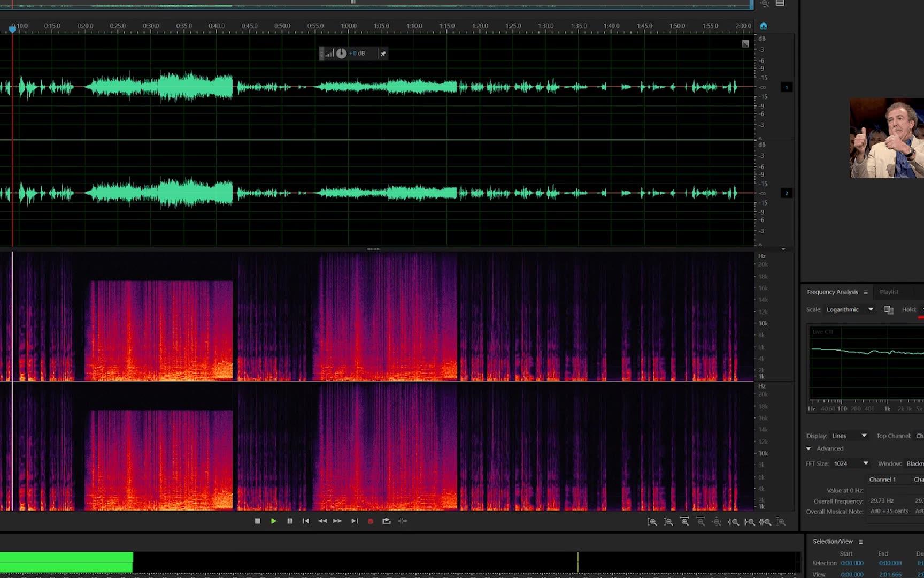924x578 pixels.
Task: Toggle Loop Playback button
Action: coord(387,521)
